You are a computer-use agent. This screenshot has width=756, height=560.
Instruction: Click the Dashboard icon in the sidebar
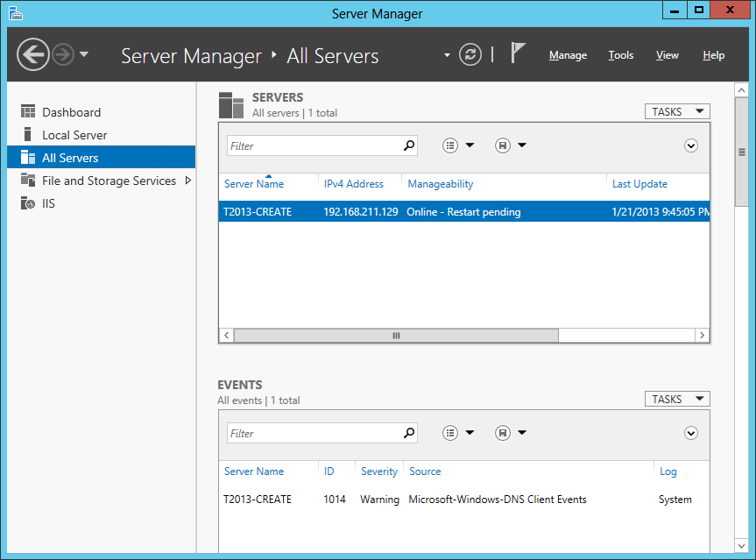click(x=27, y=112)
